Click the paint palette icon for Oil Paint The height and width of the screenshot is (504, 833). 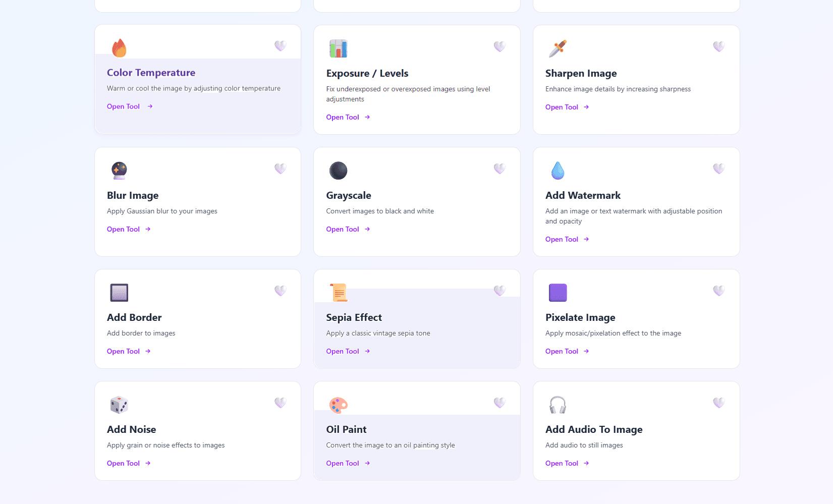[338, 405]
